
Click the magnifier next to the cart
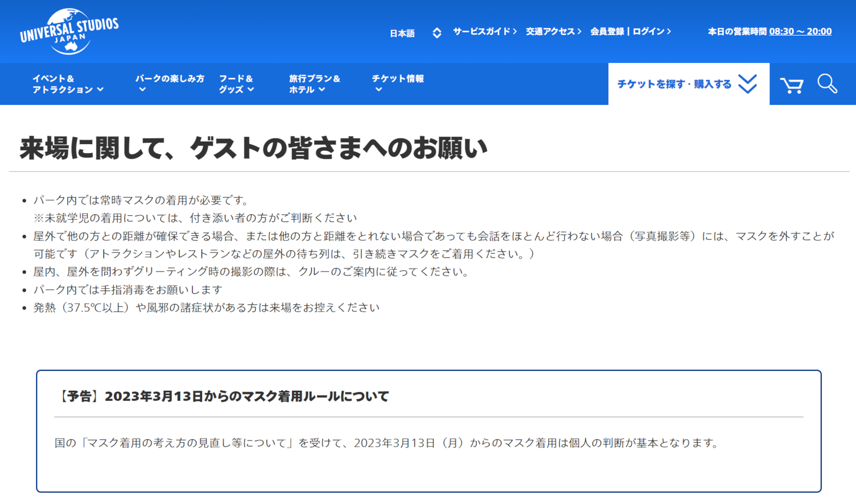[x=827, y=84]
